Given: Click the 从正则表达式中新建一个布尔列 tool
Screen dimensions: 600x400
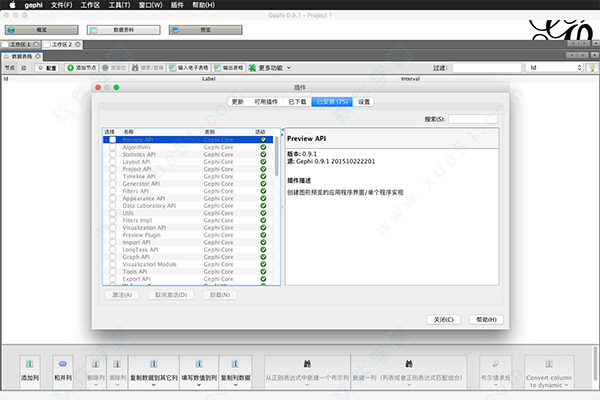Looking at the screenshot, I should (307, 370).
